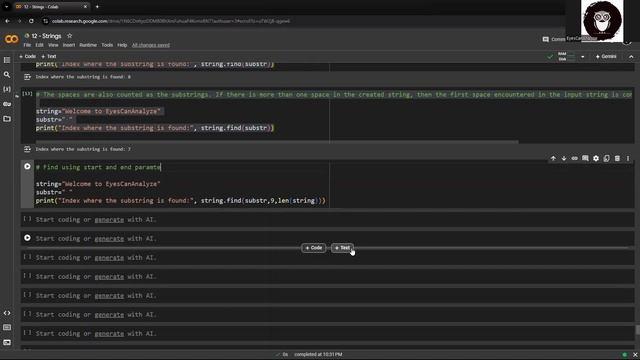Open the Insert menu
The image size is (640, 360).
click(69, 45)
